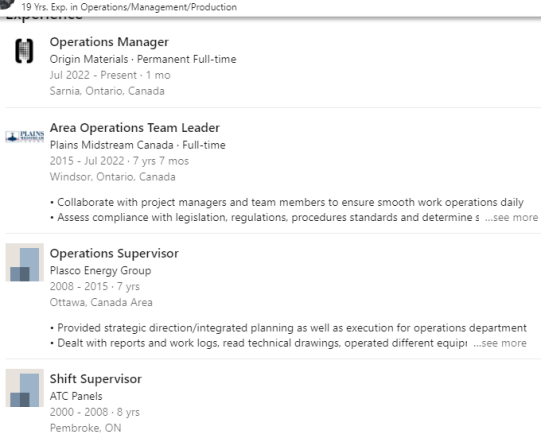Click the Sarnia, Ontario, Canada location text

(107, 91)
